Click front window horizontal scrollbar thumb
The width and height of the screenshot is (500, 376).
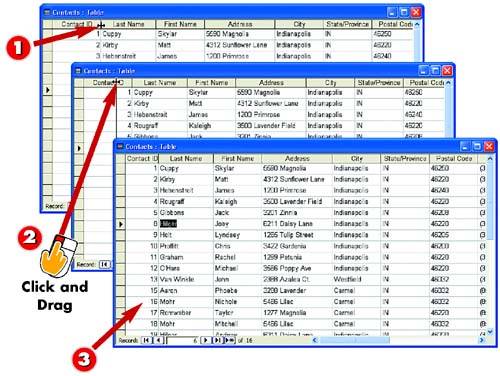354,340
